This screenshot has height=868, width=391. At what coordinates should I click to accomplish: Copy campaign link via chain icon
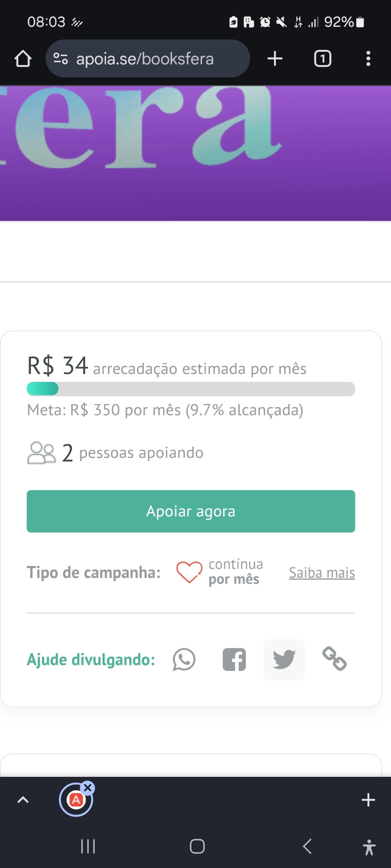(334, 659)
